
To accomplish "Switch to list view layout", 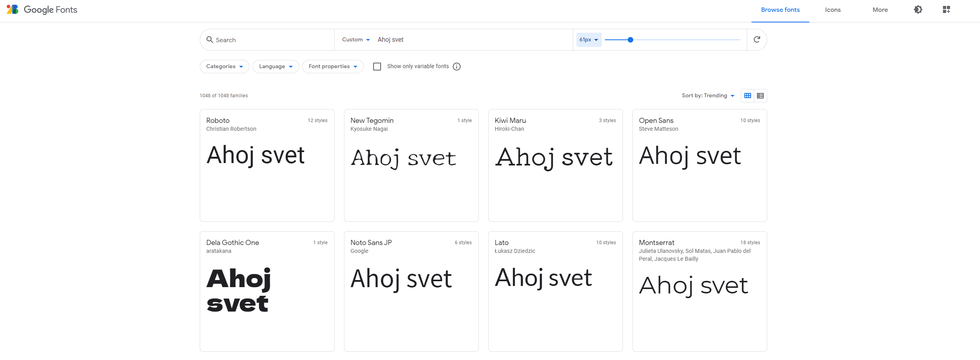I will (761, 96).
